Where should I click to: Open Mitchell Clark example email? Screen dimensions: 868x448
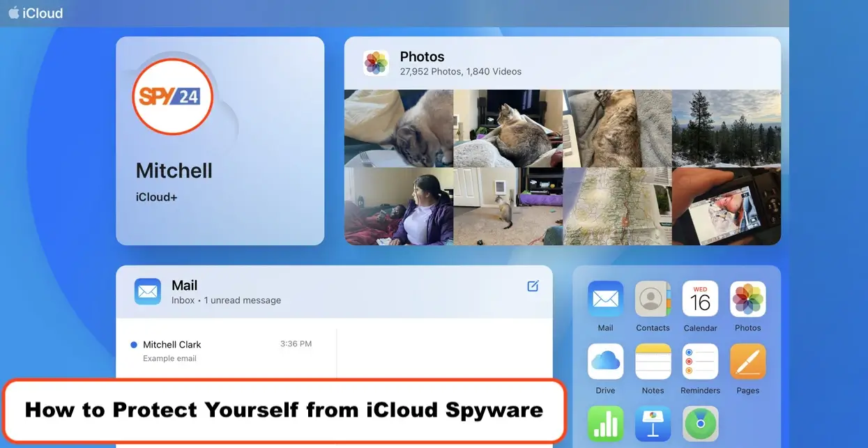(x=226, y=350)
